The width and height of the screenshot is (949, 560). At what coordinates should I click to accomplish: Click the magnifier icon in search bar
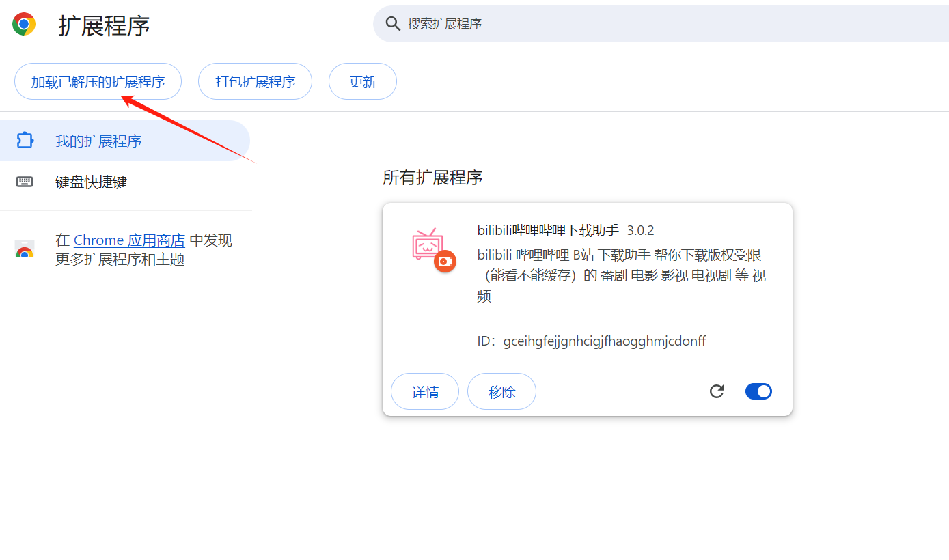tap(393, 24)
